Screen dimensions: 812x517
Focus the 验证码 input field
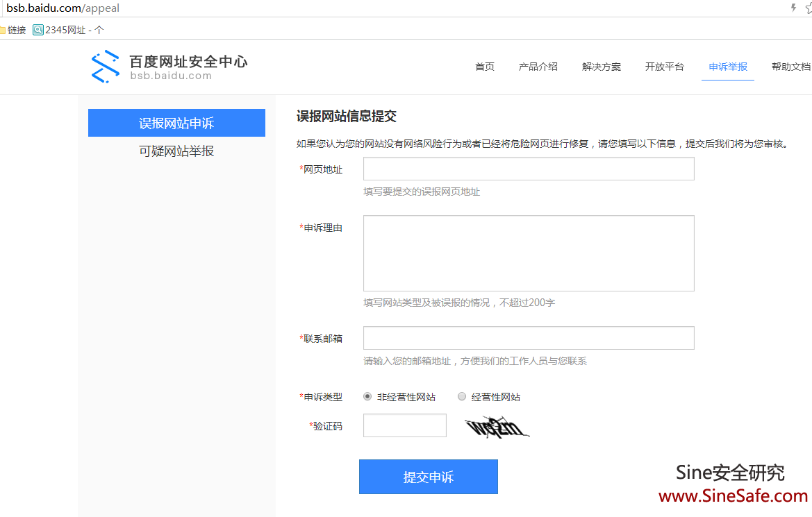tap(405, 425)
